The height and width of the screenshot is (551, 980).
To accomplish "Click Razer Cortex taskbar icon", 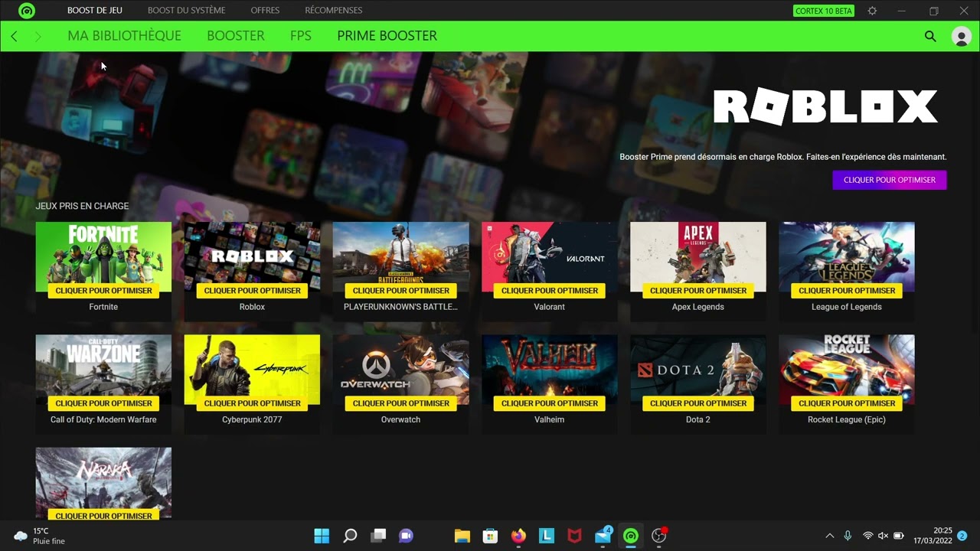I will [631, 536].
